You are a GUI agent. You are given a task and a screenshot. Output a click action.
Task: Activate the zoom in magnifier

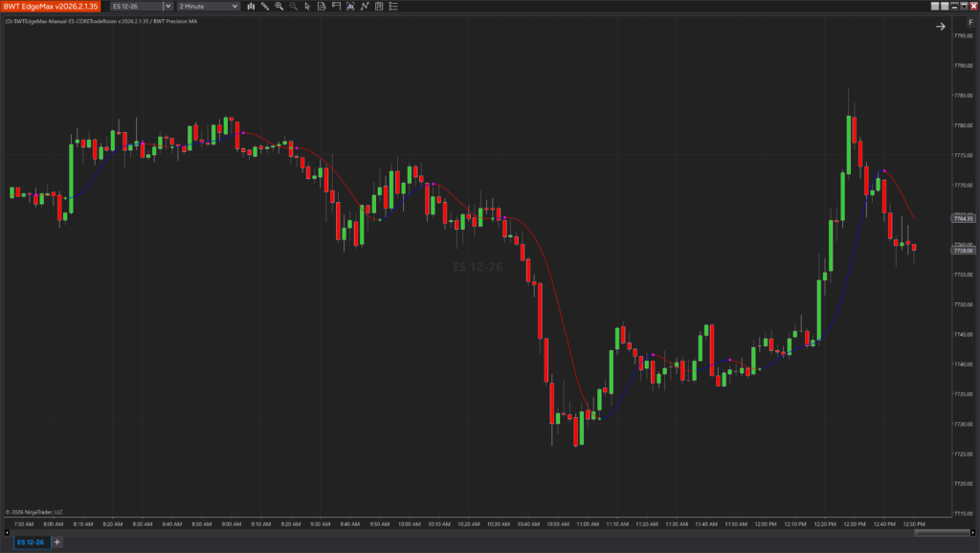279,7
